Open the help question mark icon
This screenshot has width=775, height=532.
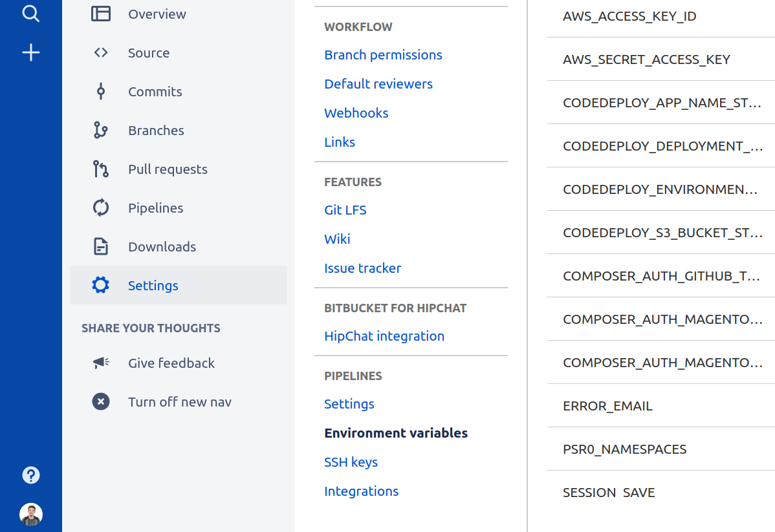[31, 476]
